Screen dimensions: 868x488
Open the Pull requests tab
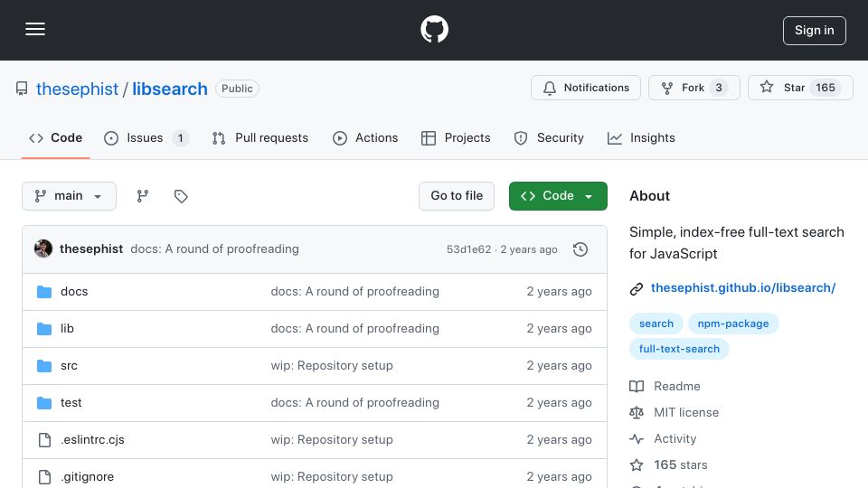(260, 137)
